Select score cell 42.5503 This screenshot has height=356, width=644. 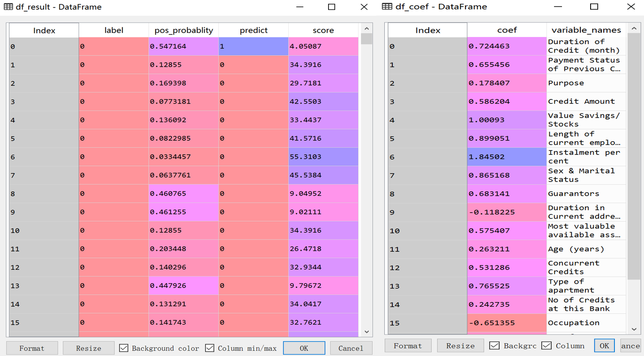[323, 101]
